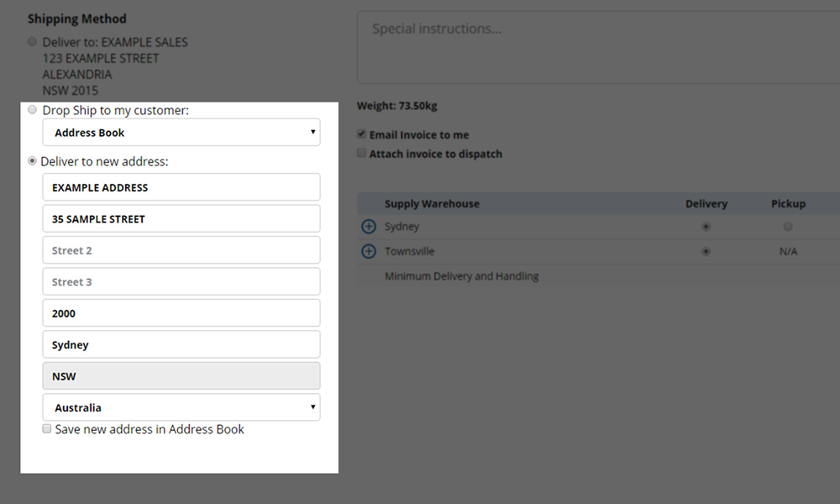
Task: Click the 35 SAMPLE STREET field
Action: (181, 219)
